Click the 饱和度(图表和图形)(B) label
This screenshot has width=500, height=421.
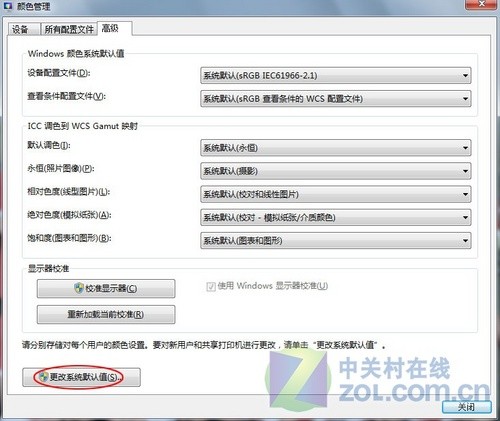[69, 238]
